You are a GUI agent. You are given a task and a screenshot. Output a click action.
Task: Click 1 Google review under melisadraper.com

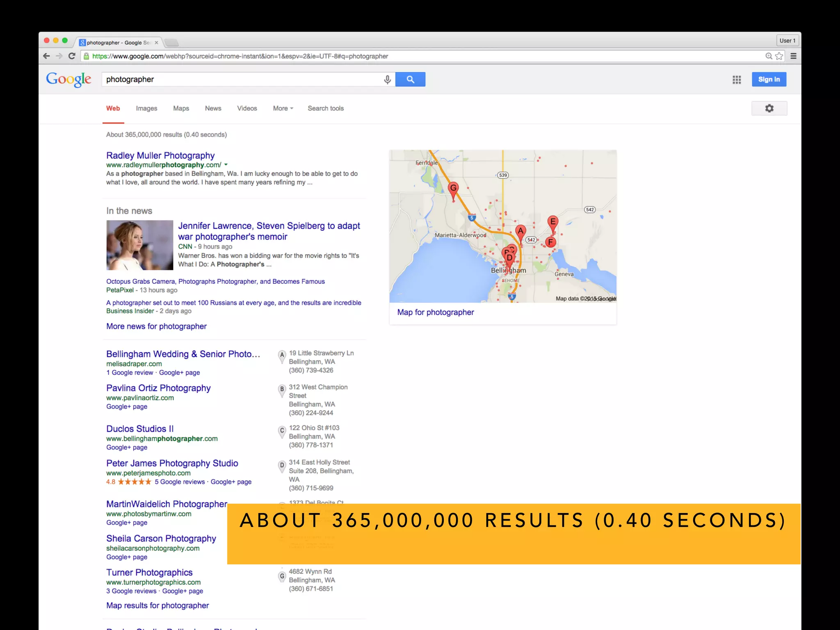[x=130, y=372]
